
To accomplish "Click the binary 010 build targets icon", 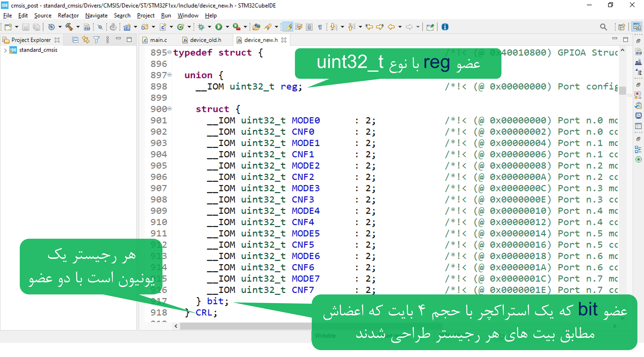I will tap(87, 27).
